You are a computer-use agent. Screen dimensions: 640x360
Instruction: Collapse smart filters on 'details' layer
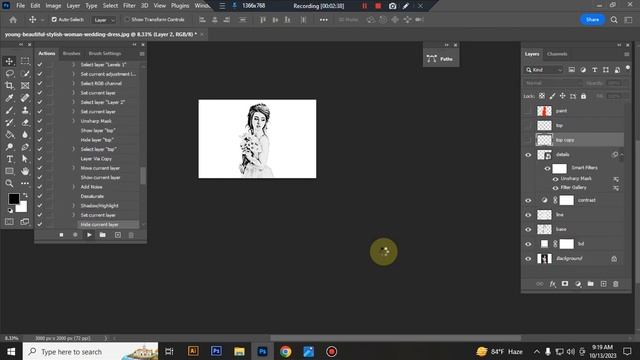pyautogui.click(x=622, y=155)
